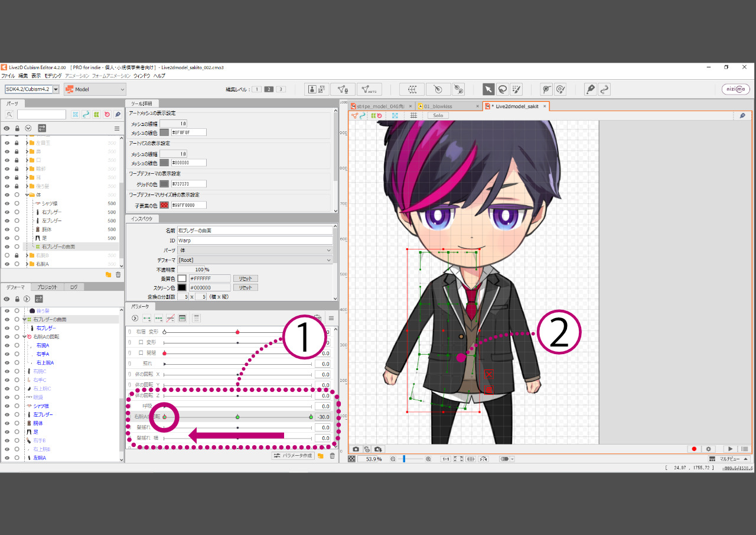Image resolution: width=756 pixels, height=535 pixels.
Task: Unlock the 口 folder in Parts list
Action: (x=17, y=160)
